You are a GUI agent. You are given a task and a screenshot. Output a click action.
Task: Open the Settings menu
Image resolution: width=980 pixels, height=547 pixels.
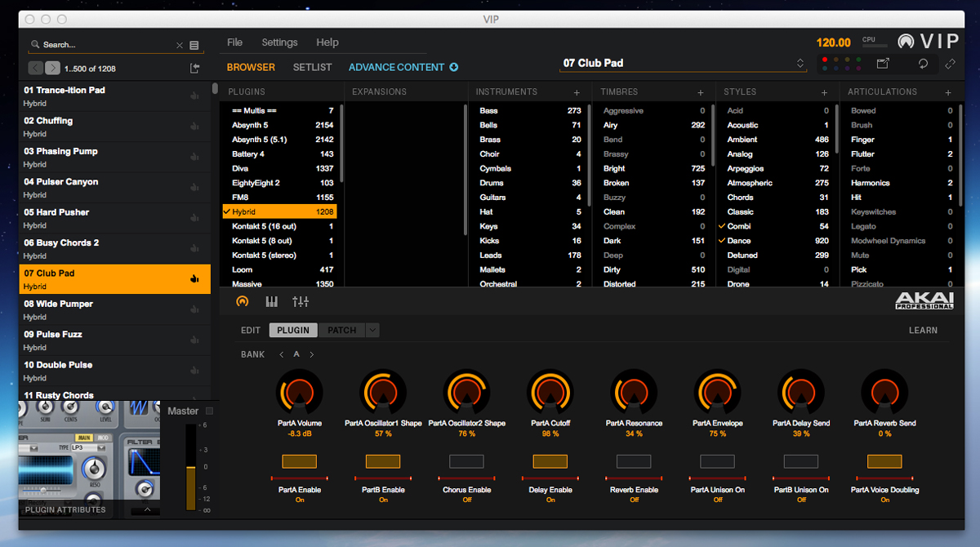[x=279, y=42]
